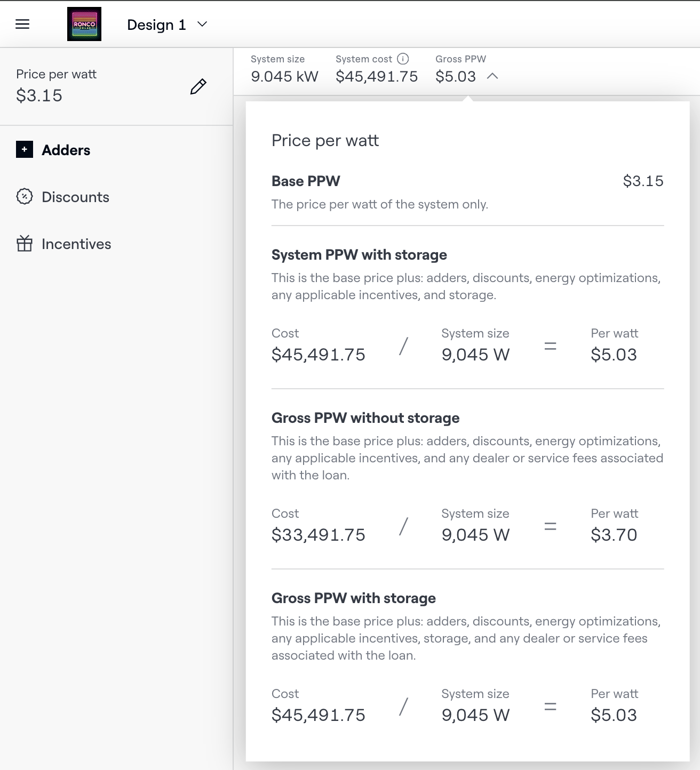Screen dimensions: 700x770
Task: Show System cost info tooltip icon
Action: click(403, 59)
